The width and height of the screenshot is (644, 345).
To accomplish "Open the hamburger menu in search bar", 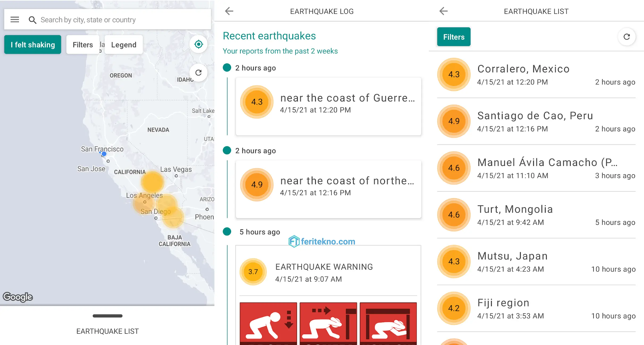I will [x=15, y=20].
